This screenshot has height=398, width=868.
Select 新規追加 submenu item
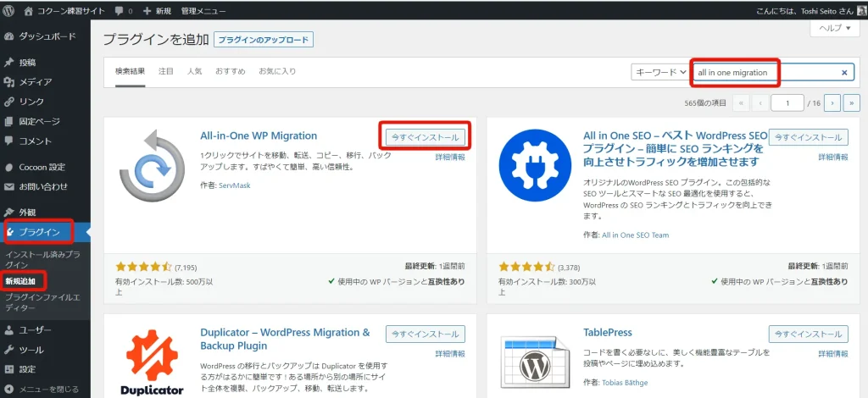point(20,281)
